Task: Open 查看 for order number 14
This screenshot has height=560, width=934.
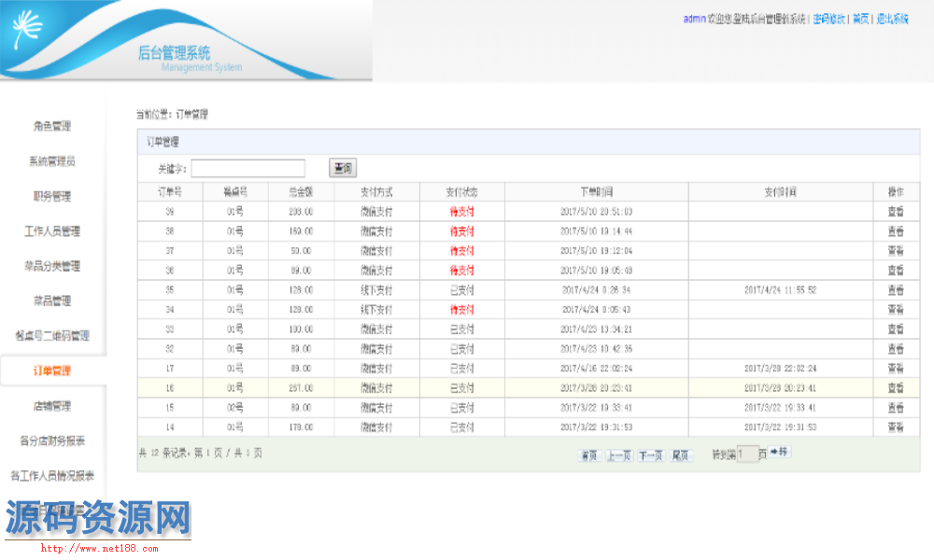Action: (x=896, y=427)
